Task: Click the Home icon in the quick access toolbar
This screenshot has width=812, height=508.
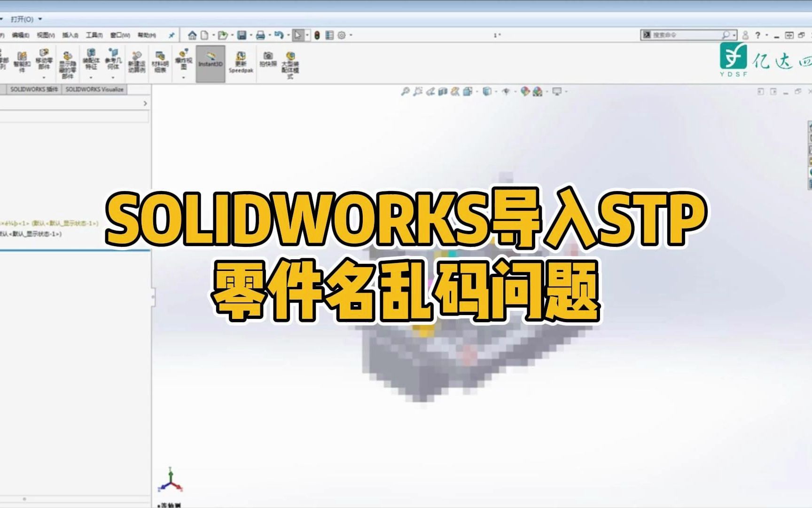Action: (192, 35)
